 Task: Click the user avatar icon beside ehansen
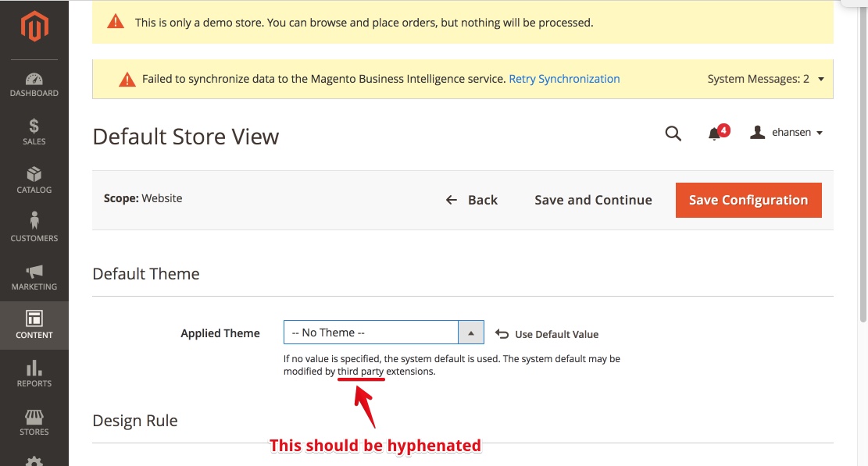click(757, 132)
